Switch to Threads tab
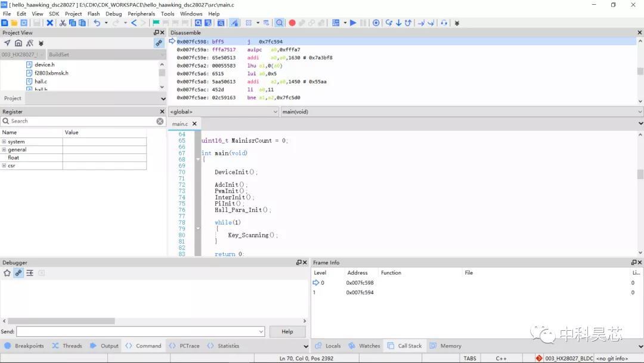644x363 pixels. click(67, 346)
